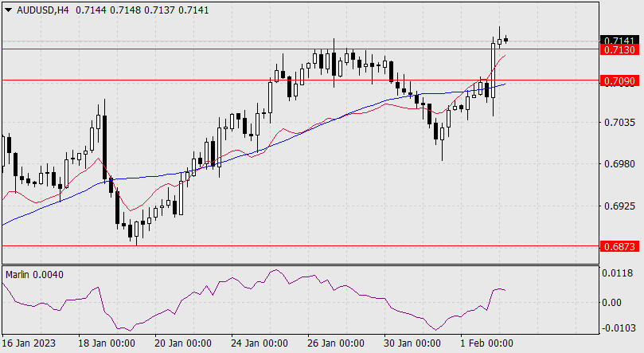Select the 18 Jan 00:00 date label
The height and width of the screenshot is (353, 644).
point(107,343)
